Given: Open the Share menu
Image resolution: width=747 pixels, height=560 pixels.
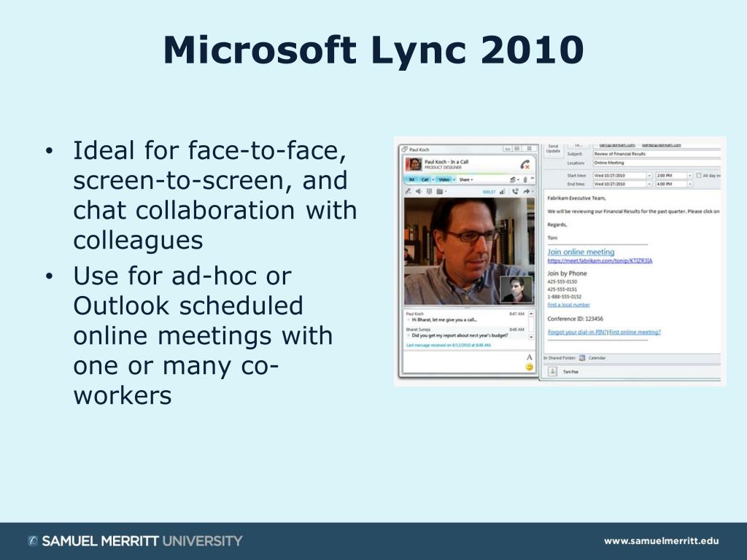Looking at the screenshot, I should [465, 179].
